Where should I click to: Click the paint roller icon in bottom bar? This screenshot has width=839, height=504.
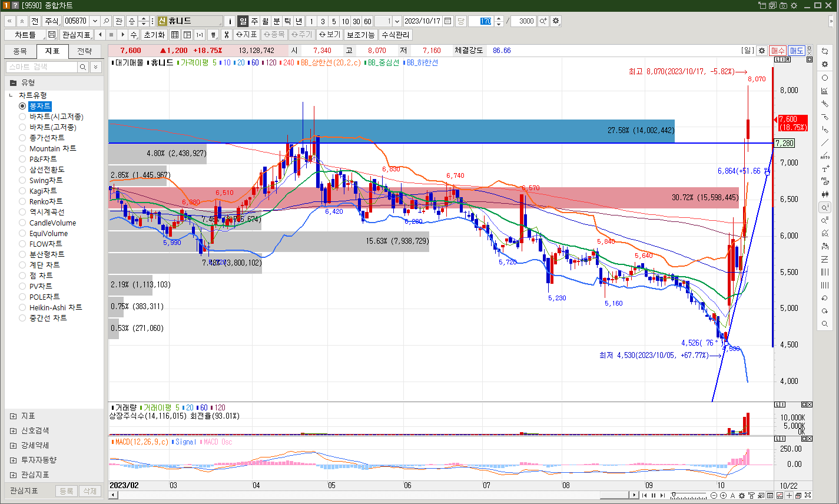(x=751, y=496)
